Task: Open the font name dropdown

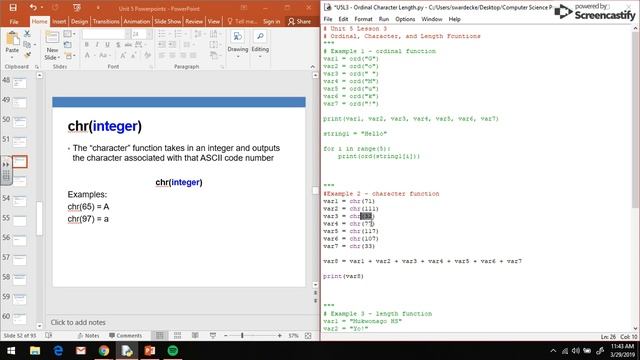Action: (128, 34)
